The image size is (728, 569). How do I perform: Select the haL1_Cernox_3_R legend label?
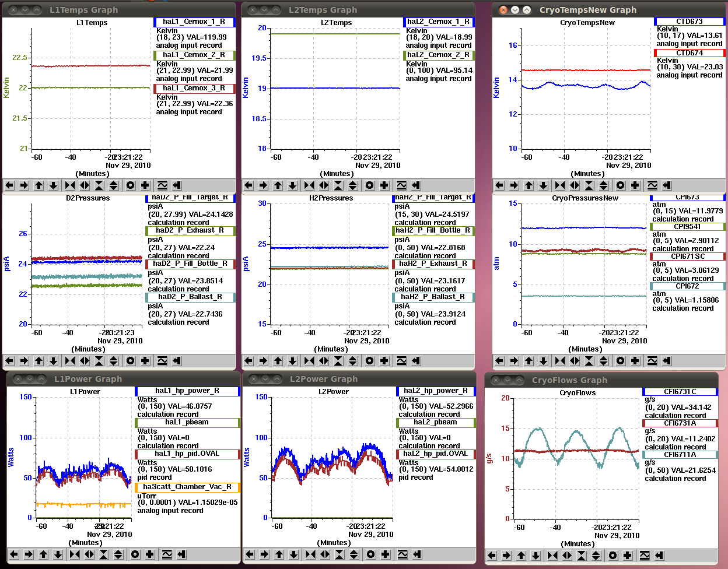(194, 89)
